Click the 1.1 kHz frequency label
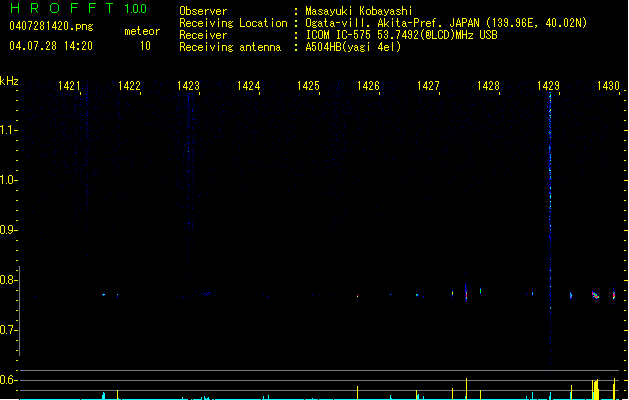The image size is (629, 400). (x=8, y=130)
